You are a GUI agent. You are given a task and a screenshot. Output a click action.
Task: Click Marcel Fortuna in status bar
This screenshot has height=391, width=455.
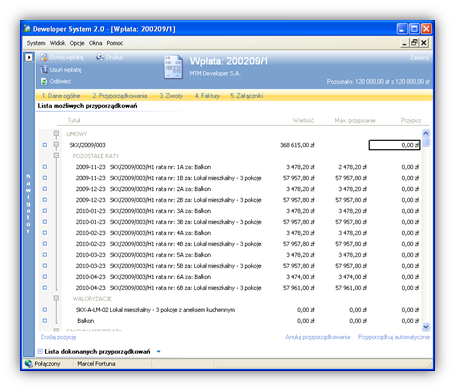(x=96, y=364)
